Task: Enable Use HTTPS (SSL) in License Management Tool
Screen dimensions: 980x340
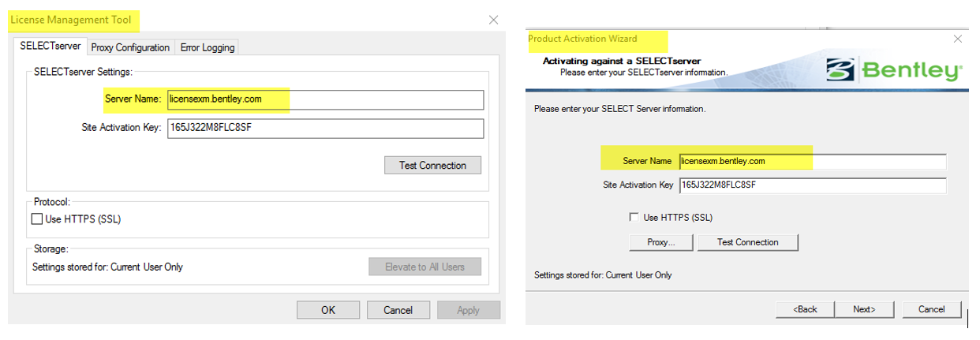Action: pos(37,219)
